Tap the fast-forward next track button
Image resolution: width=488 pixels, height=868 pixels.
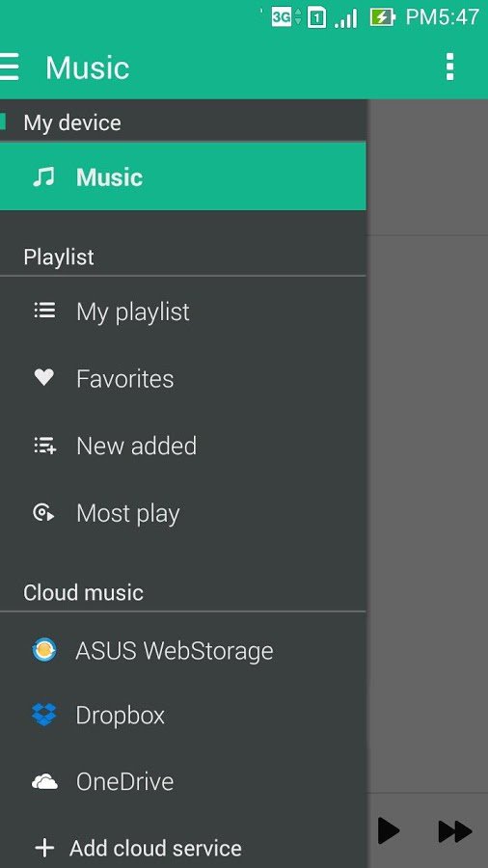pyautogui.click(x=455, y=831)
